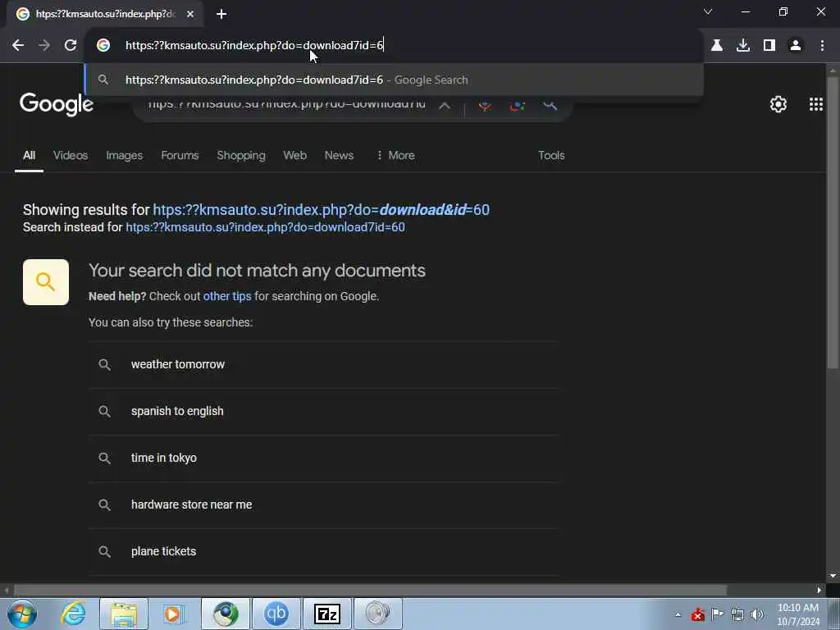Click the Google search query field
Viewport: 840px width, 630px height.
click(286, 104)
